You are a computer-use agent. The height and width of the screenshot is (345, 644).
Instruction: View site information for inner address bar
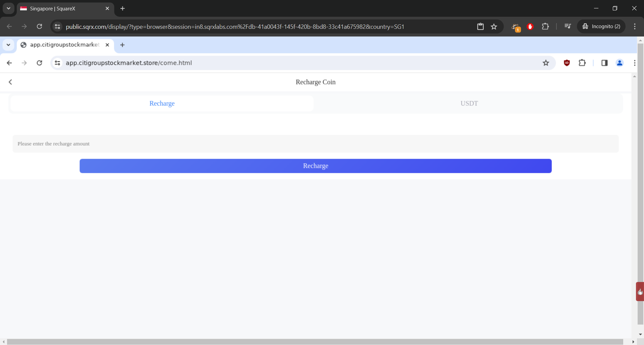click(x=58, y=63)
